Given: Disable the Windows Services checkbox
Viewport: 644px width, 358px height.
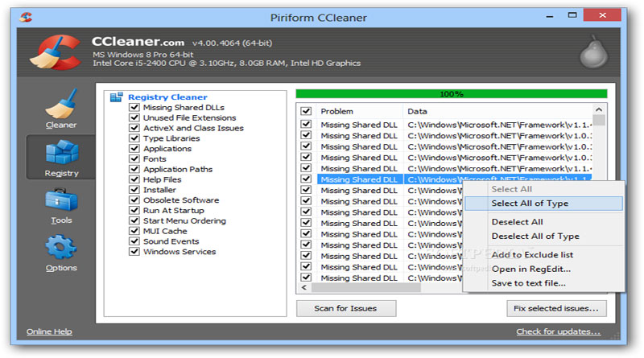Looking at the screenshot, I should point(134,252).
